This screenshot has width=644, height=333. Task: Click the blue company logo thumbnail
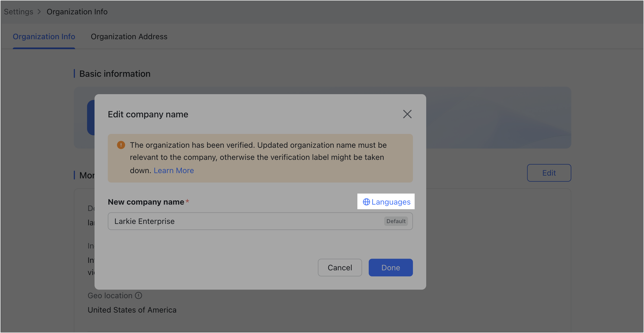[91, 118]
